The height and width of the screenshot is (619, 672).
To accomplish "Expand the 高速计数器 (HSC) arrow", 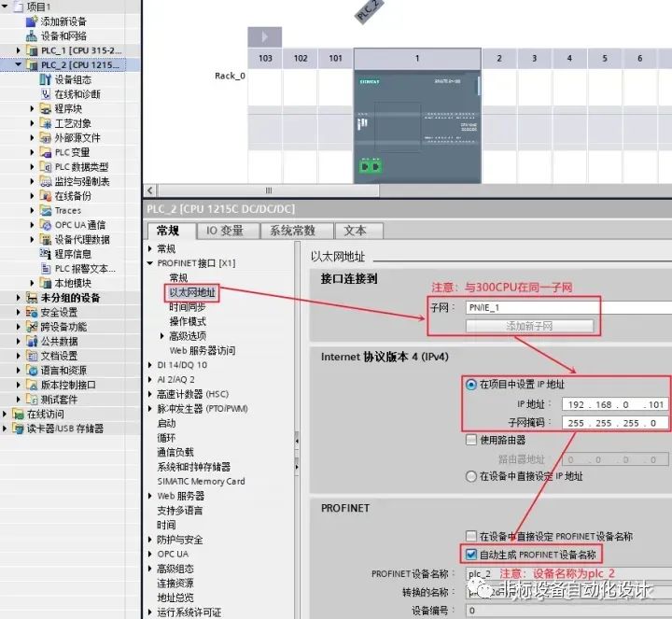I will 150,394.
